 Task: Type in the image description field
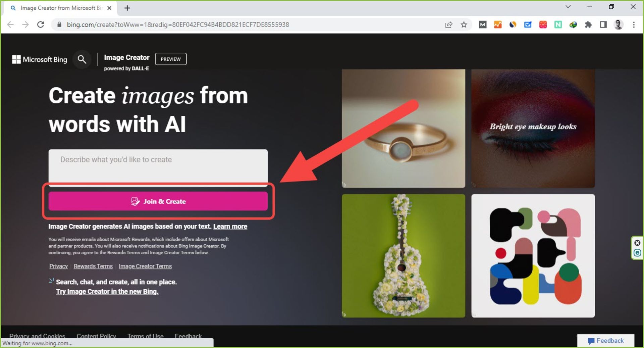tap(158, 166)
